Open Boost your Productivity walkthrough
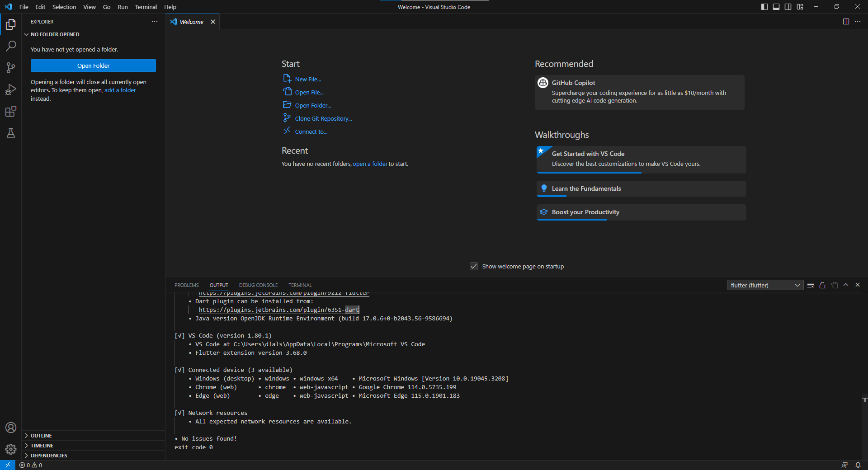868x470 pixels. [641, 212]
